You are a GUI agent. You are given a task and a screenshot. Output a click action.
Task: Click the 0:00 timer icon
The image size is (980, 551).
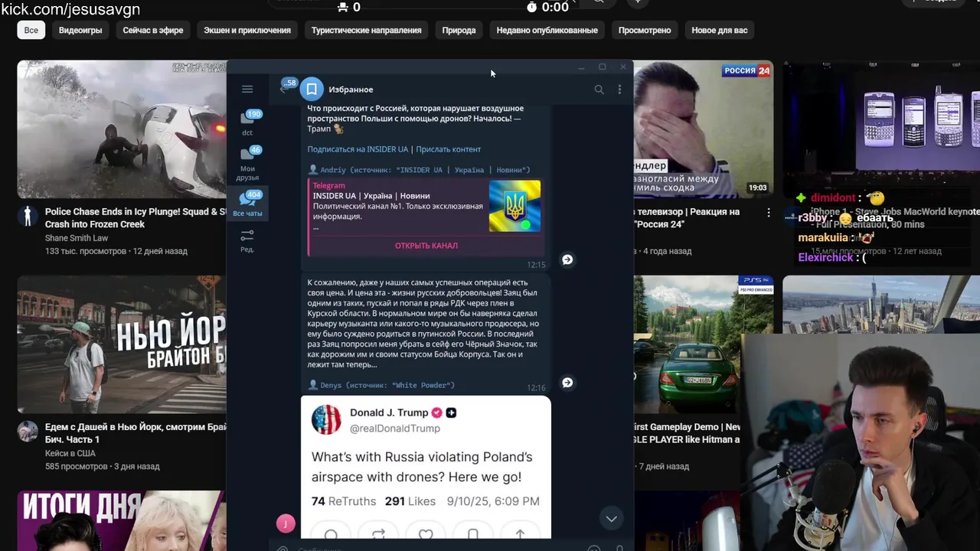[532, 7]
